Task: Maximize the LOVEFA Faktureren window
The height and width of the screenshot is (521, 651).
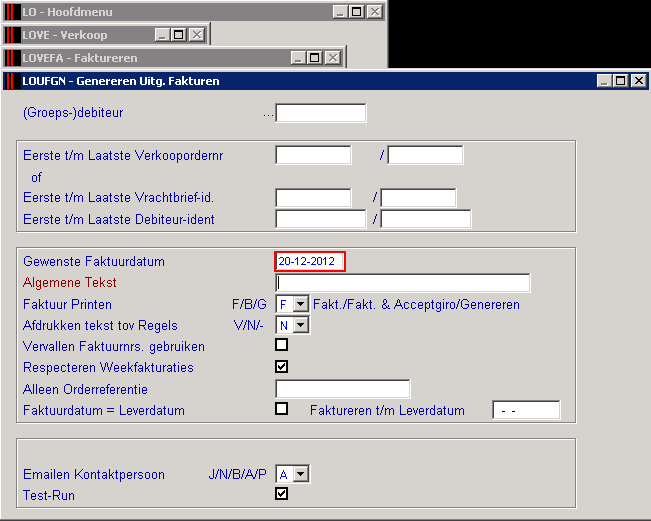Action: click(x=314, y=58)
